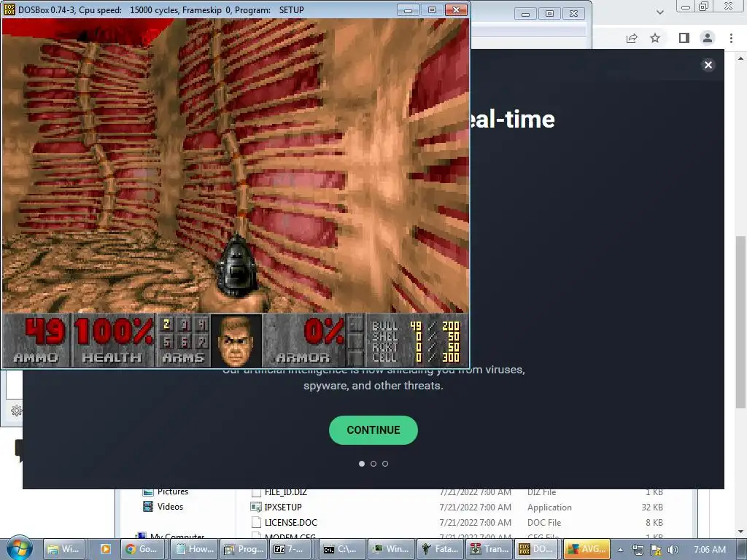Minimize the background window behind DOSBox
747x560 pixels.
(525, 14)
